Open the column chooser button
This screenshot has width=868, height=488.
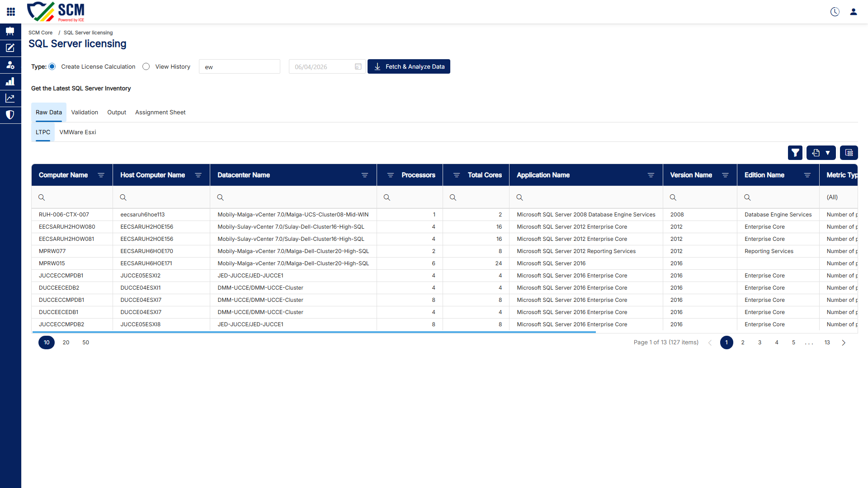click(849, 153)
